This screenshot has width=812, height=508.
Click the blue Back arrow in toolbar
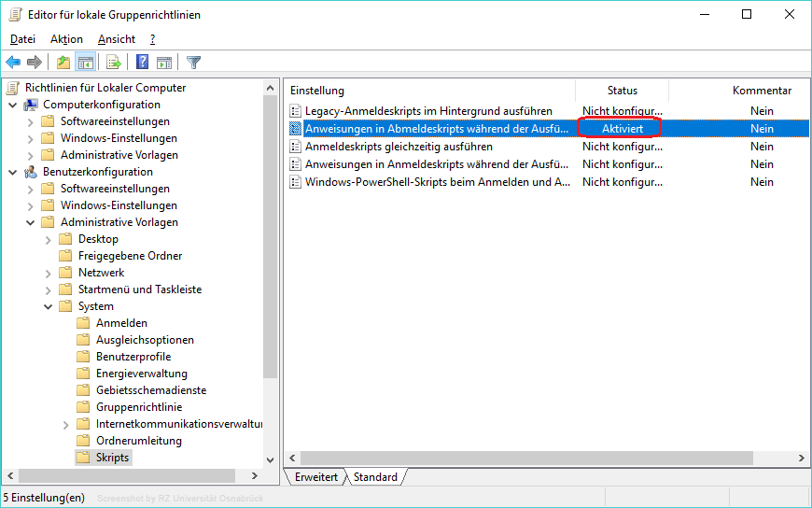coord(13,63)
